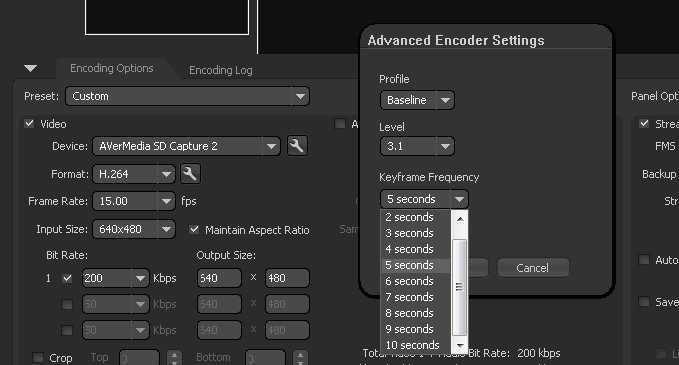Open the 200 Kbps bit rate dropdown

pyautogui.click(x=116, y=278)
